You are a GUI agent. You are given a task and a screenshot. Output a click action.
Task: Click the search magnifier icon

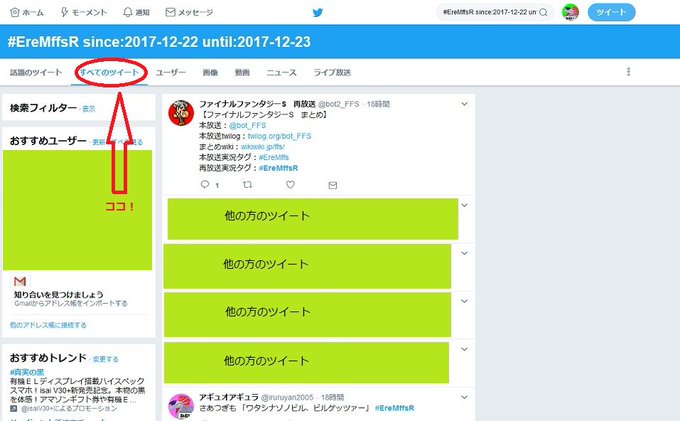point(543,12)
